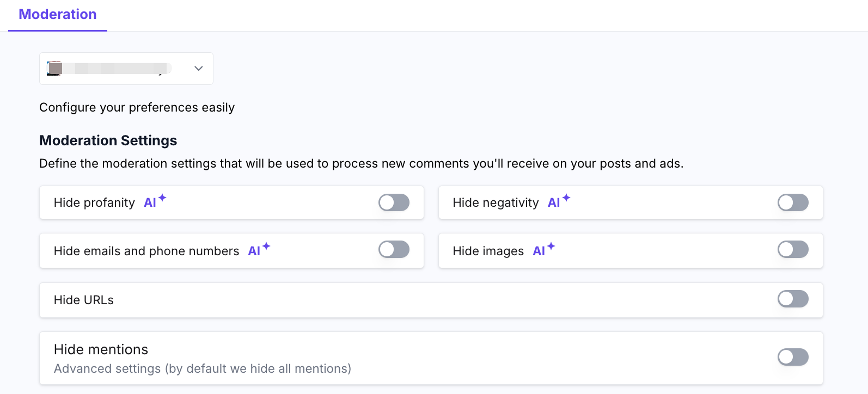This screenshot has width=868, height=394.
Task: Enable the Hide URLs toggle
Action: click(x=793, y=299)
